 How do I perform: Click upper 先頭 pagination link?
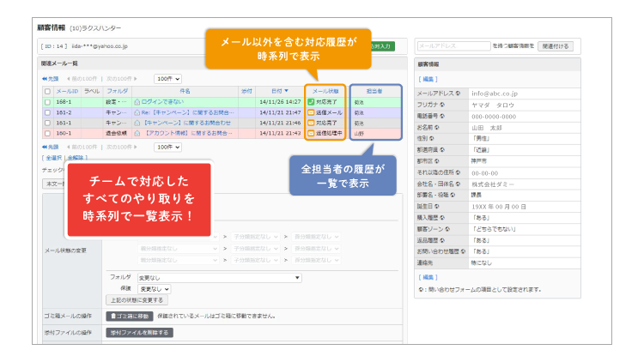tap(50, 79)
